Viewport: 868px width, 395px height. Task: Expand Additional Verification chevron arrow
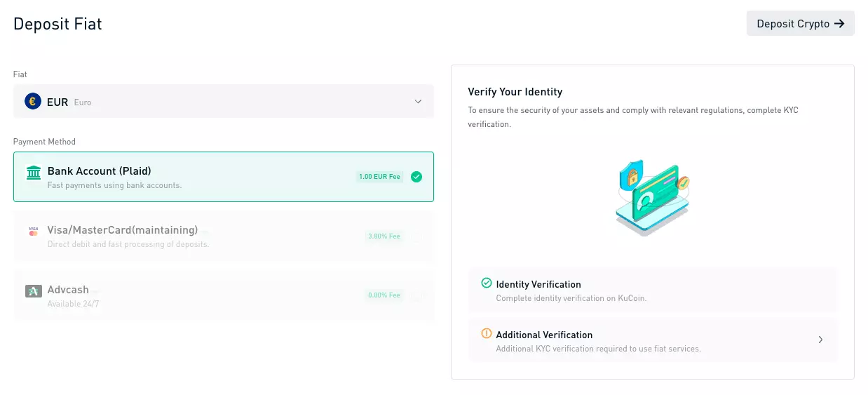(x=820, y=340)
